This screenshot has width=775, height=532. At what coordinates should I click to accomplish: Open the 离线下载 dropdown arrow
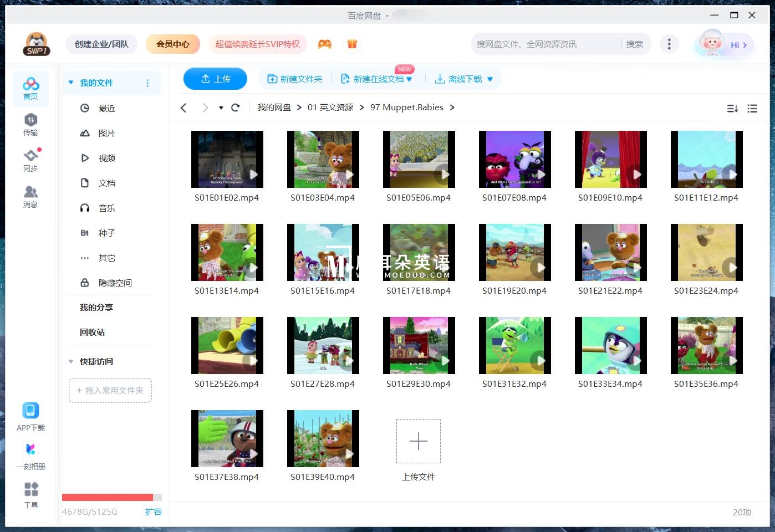click(490, 79)
